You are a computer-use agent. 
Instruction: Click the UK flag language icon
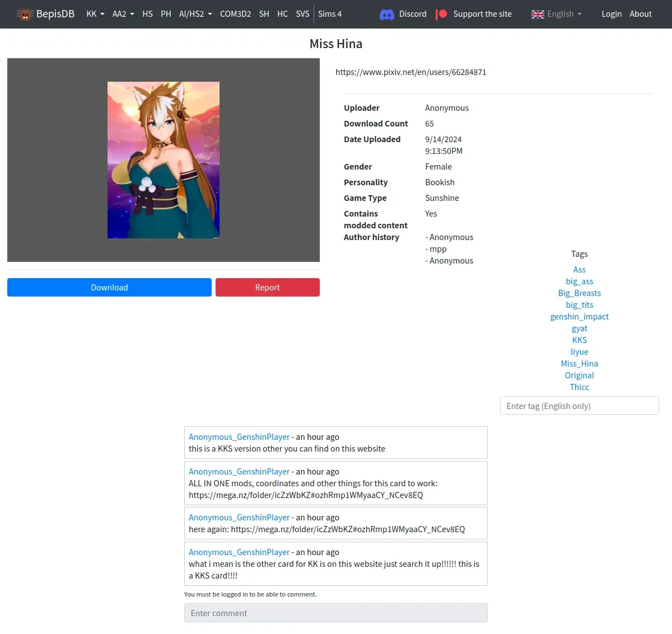(x=538, y=15)
